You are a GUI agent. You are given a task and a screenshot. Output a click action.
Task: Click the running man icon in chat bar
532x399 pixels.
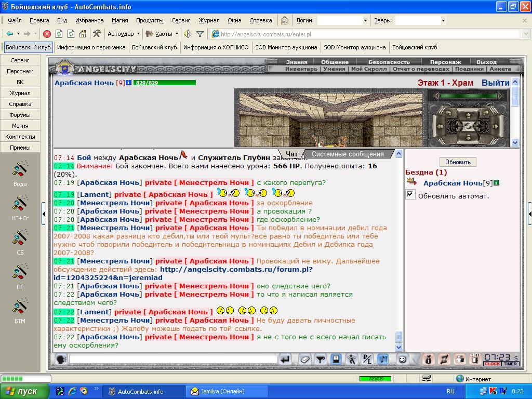[x=352, y=359]
